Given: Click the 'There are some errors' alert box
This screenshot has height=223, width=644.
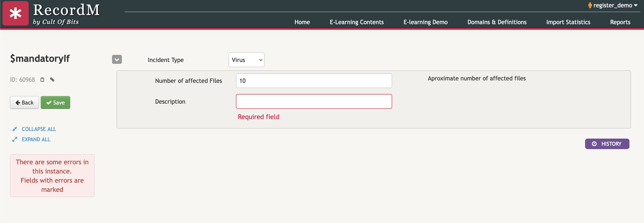Looking at the screenshot, I should (x=52, y=176).
